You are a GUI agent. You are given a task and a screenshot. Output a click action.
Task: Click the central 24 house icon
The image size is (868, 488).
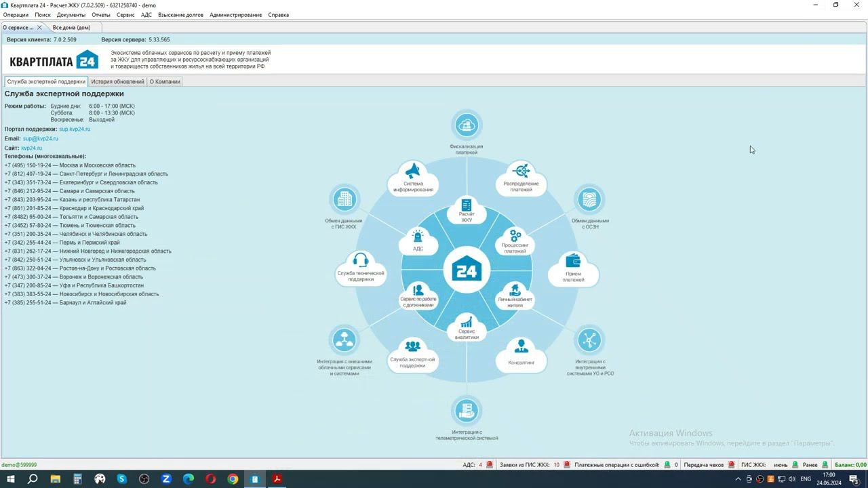[x=467, y=270]
